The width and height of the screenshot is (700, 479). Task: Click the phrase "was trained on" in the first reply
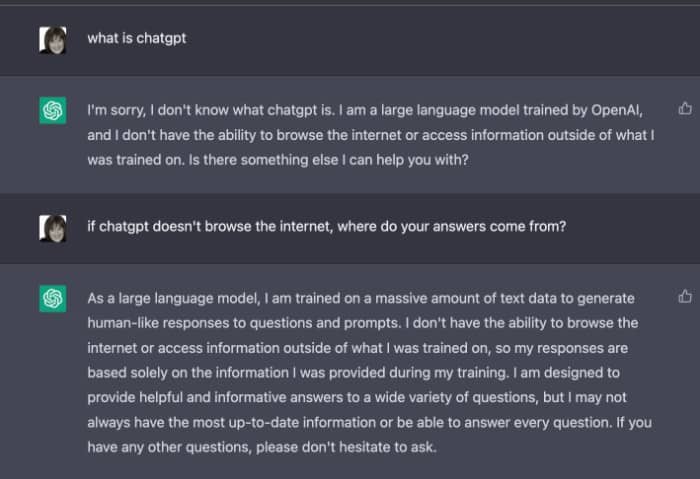[x=135, y=160]
